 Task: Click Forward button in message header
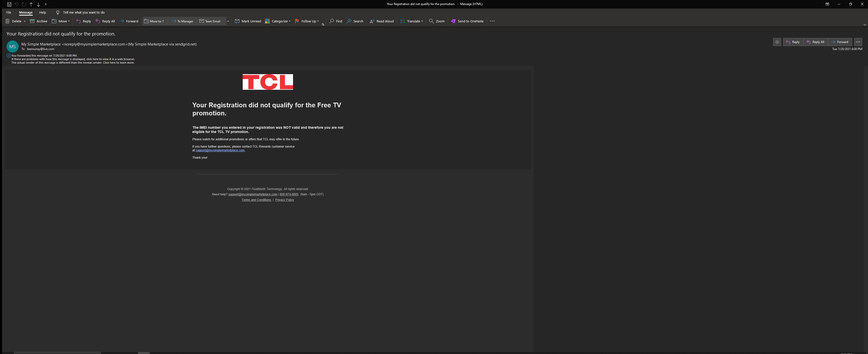click(840, 42)
